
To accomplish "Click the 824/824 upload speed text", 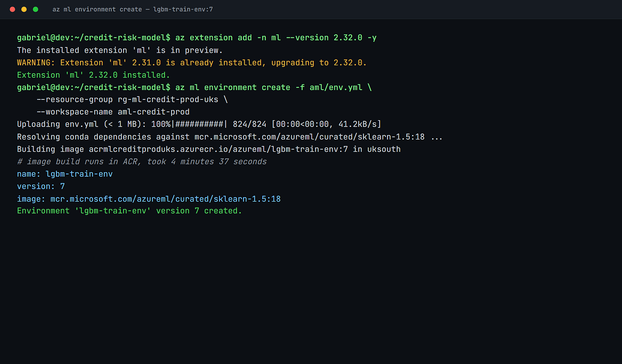I will click(307, 124).
